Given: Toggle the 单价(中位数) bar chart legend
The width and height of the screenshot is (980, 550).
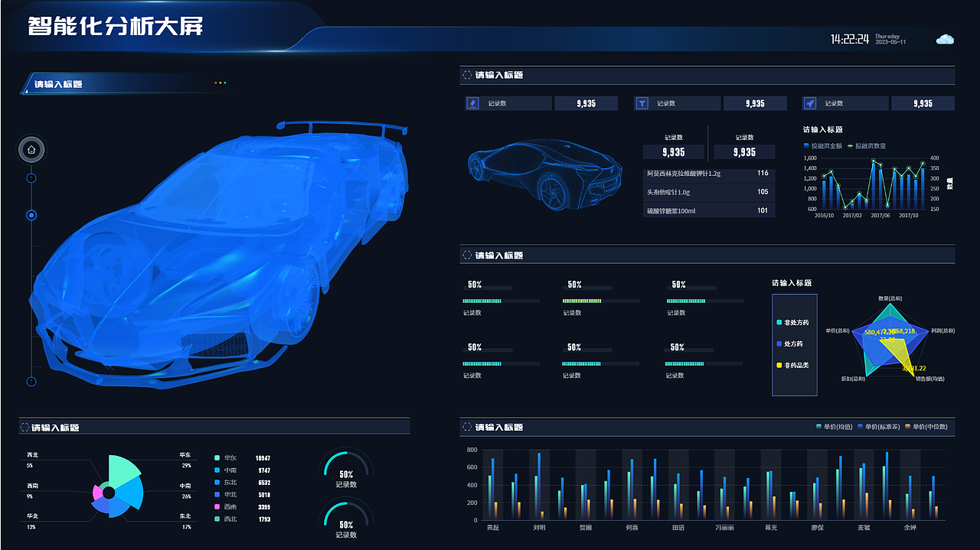Looking at the screenshot, I should [x=926, y=427].
